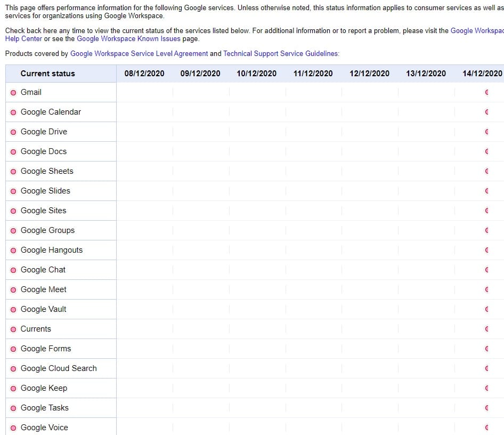Screen dimensions: 504x435
Task: Select the Google Voice service name
Action: tap(44, 428)
